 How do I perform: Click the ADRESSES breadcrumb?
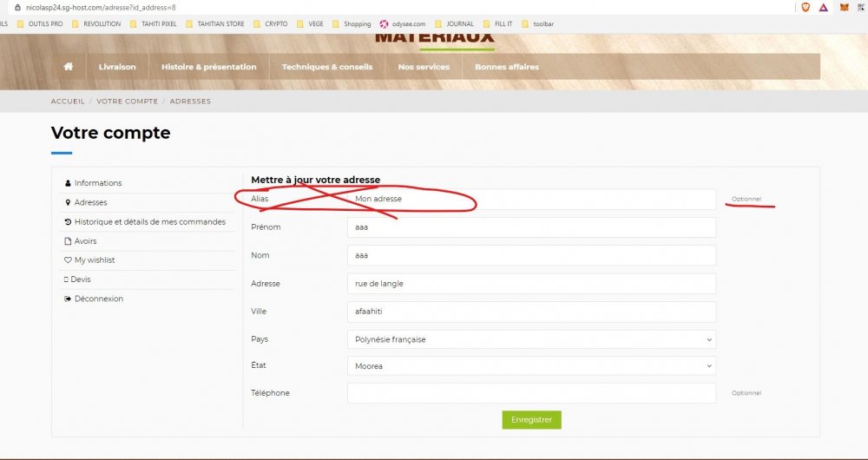(190, 102)
